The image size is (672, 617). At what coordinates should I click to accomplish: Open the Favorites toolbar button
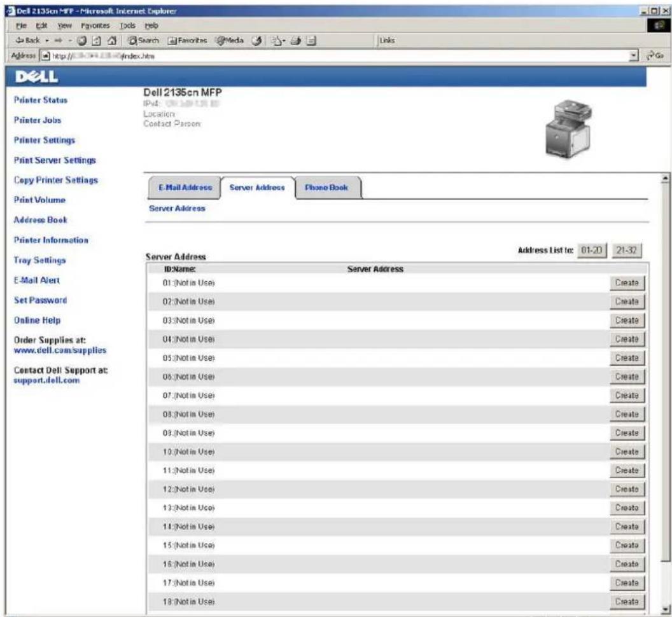187,41
